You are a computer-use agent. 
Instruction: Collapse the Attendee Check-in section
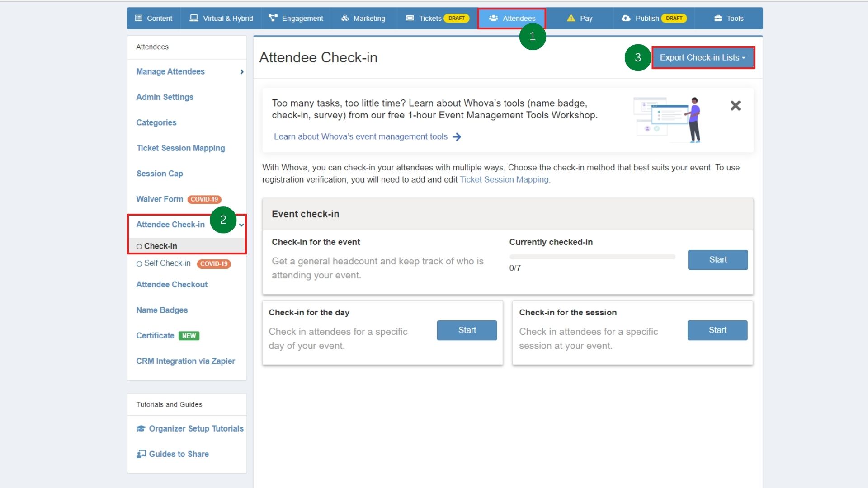click(242, 225)
